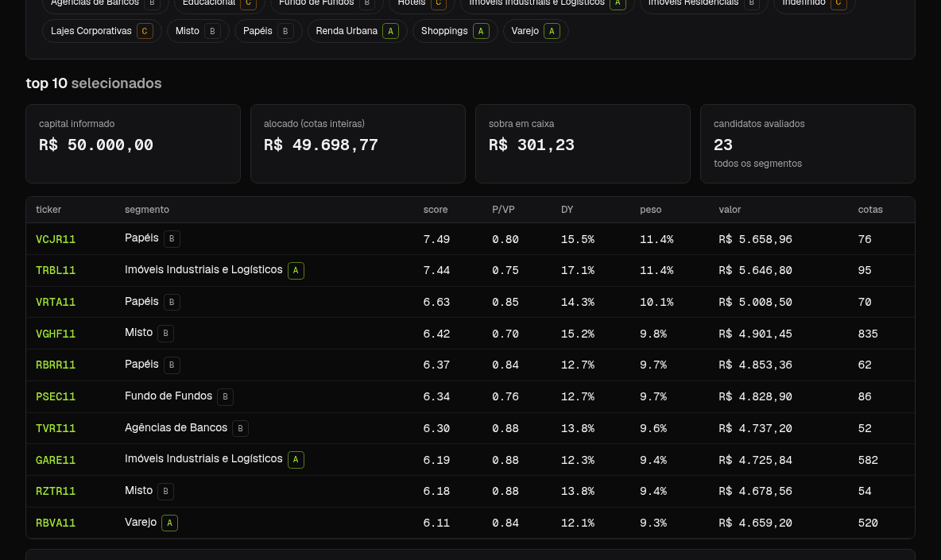941x560 pixels.
Task: Open the VGHF11 ticker link
Action: click(x=56, y=334)
